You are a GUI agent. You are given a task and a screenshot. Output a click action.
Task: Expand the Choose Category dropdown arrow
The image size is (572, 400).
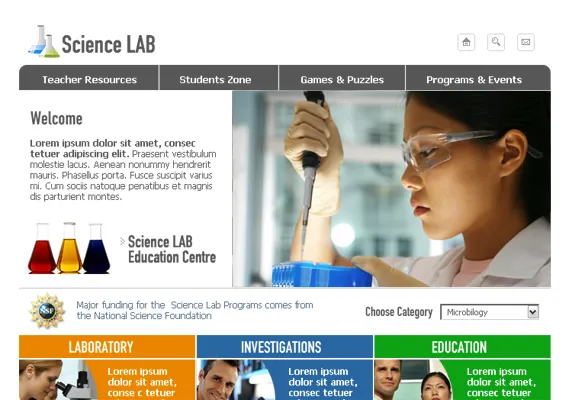click(x=533, y=312)
